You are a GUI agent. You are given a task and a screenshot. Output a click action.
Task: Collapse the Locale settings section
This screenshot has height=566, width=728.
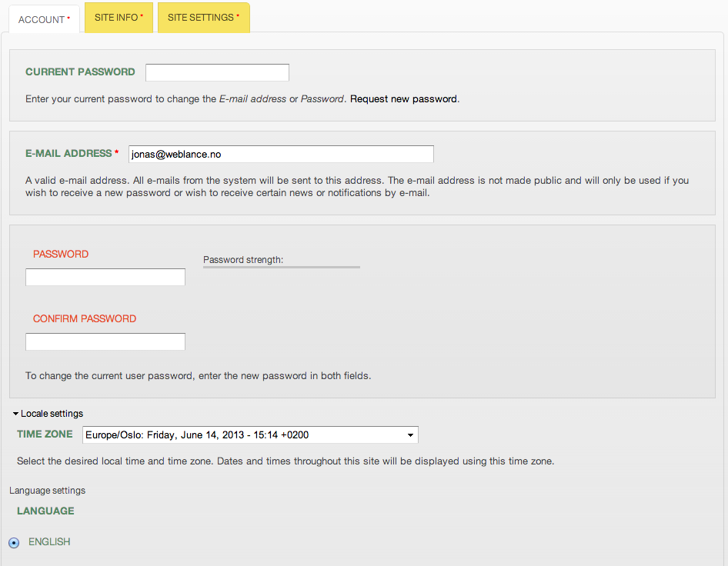pos(48,414)
